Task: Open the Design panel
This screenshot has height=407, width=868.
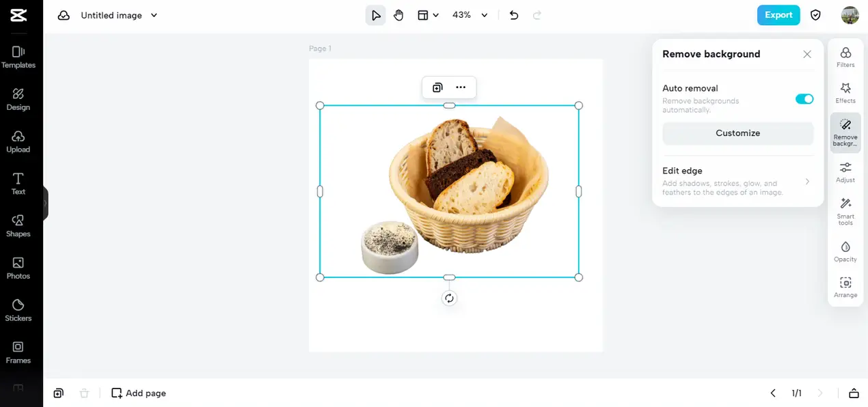Action: click(x=18, y=100)
